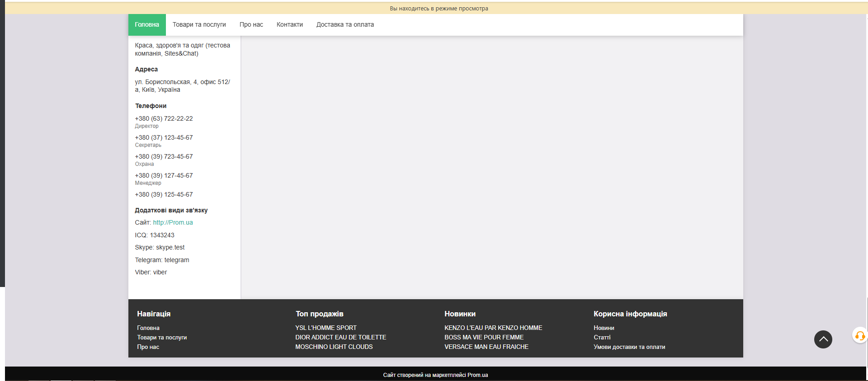Open the Товари та послуги menu item
The height and width of the screenshot is (381, 868).
(199, 25)
